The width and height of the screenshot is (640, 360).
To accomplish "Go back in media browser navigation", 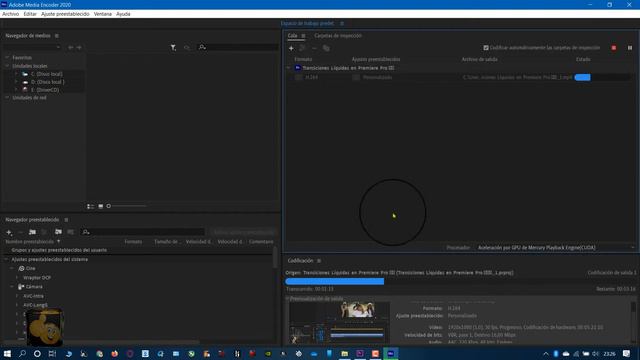I will (71, 48).
